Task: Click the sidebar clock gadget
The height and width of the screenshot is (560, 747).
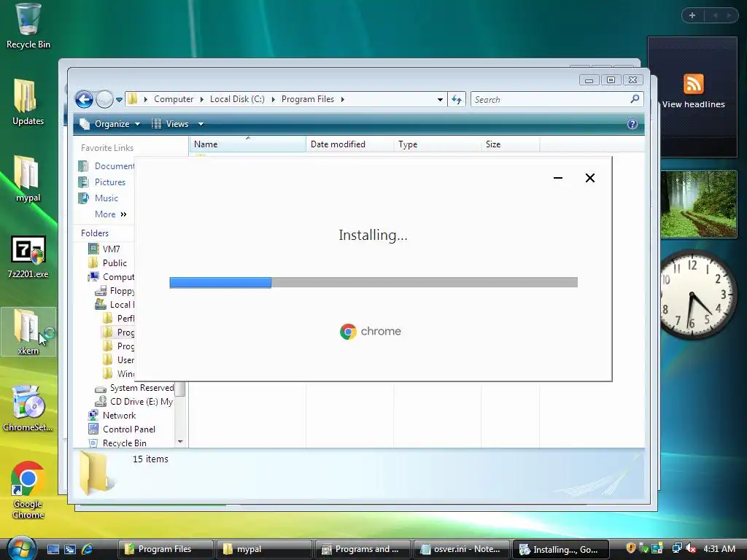Action: [x=696, y=294]
